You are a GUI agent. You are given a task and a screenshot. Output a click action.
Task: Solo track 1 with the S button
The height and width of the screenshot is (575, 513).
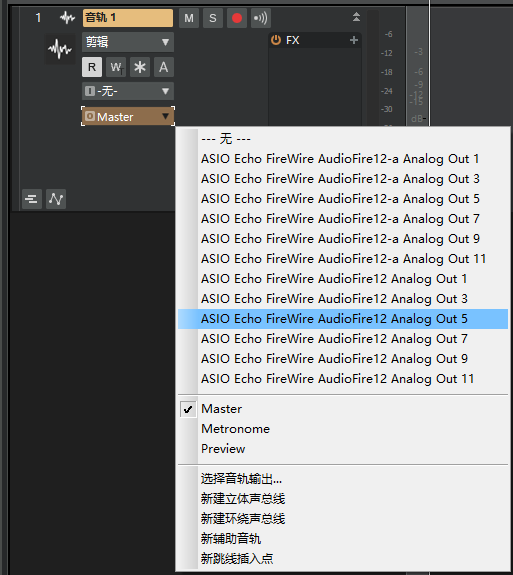213,18
